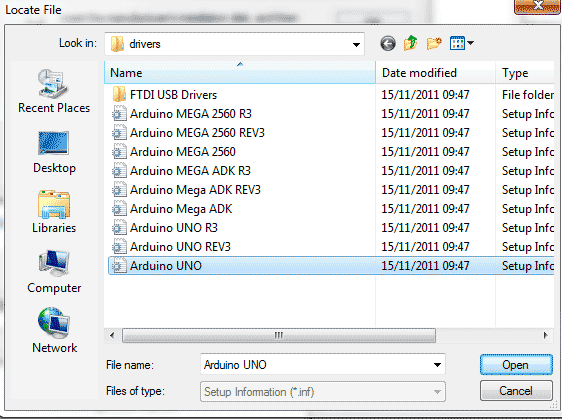Select Computer in the places bar
Viewport: 562px width, 419px height.
click(54, 272)
